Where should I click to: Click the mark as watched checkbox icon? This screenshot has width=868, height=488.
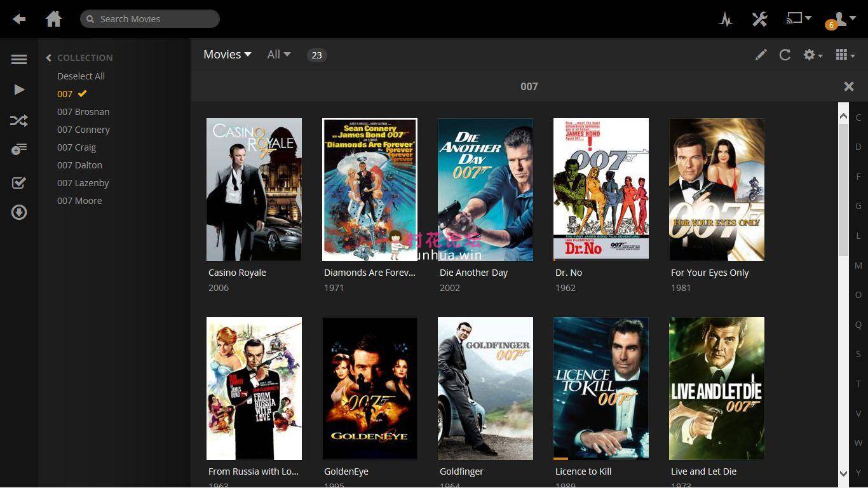[x=19, y=183]
